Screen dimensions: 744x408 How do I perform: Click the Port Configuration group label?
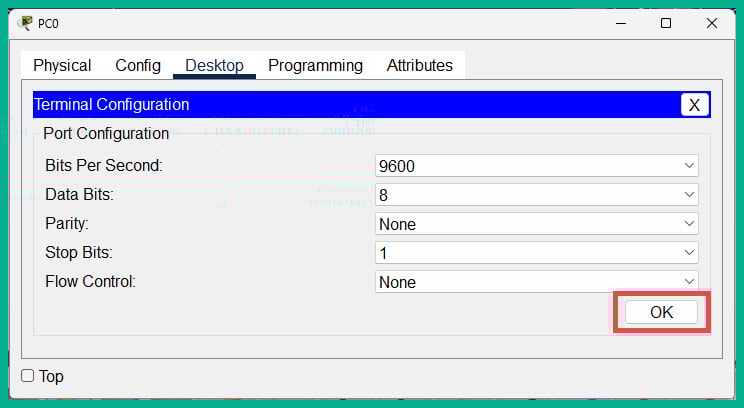pos(106,134)
